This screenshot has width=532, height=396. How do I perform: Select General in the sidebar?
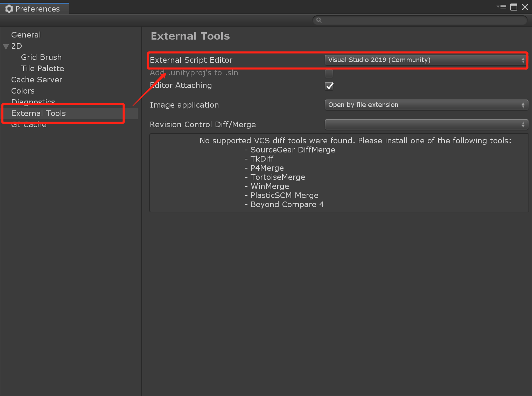pos(26,35)
